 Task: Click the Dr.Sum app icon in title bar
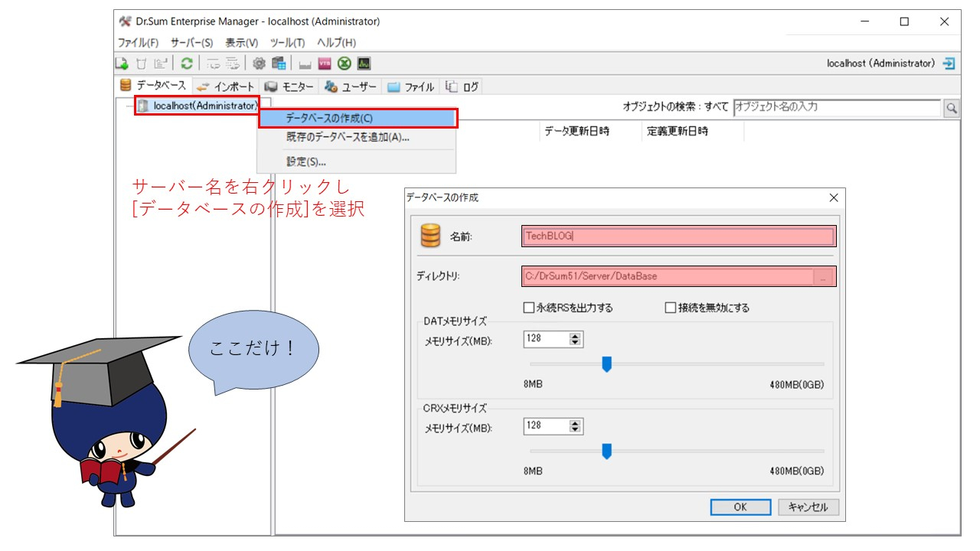coord(125,21)
